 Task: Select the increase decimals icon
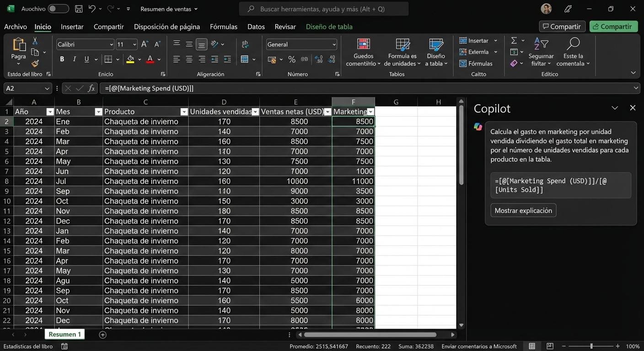point(319,59)
